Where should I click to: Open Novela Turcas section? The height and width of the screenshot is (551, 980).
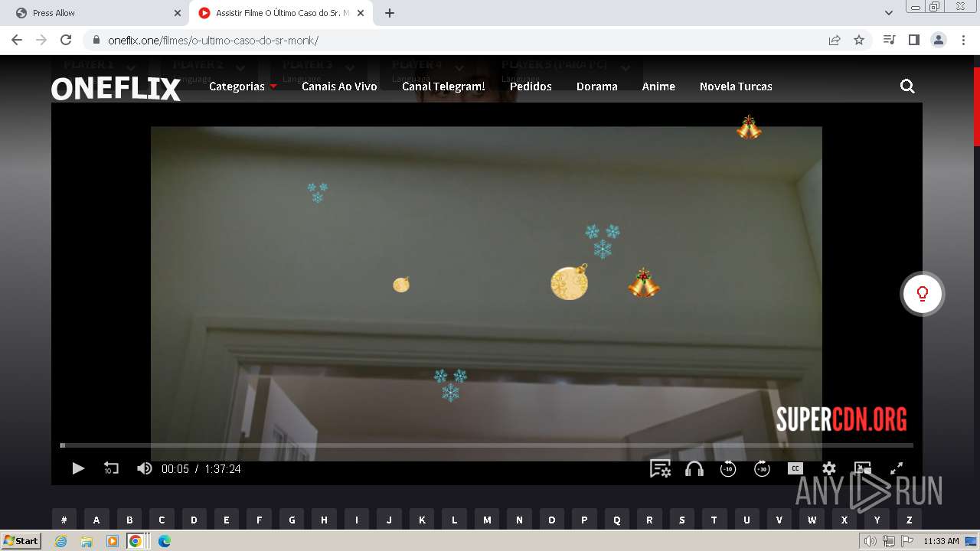point(736,86)
